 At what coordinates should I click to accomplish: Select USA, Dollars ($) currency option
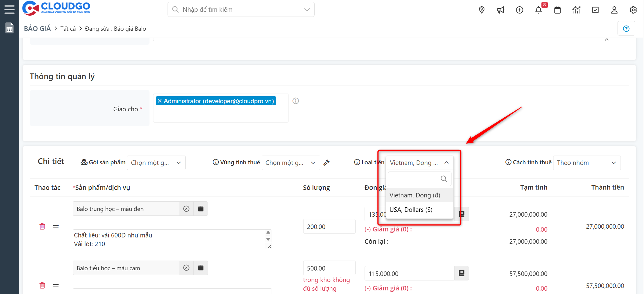[x=411, y=210]
